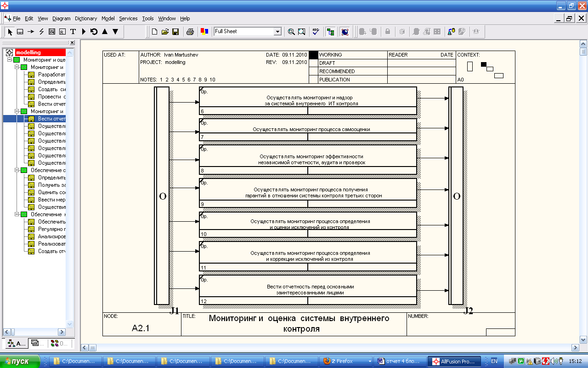Screen dimensions: 588x368
Task: Collapse the first 'Мониторинг и' subtree
Action: coord(17,67)
